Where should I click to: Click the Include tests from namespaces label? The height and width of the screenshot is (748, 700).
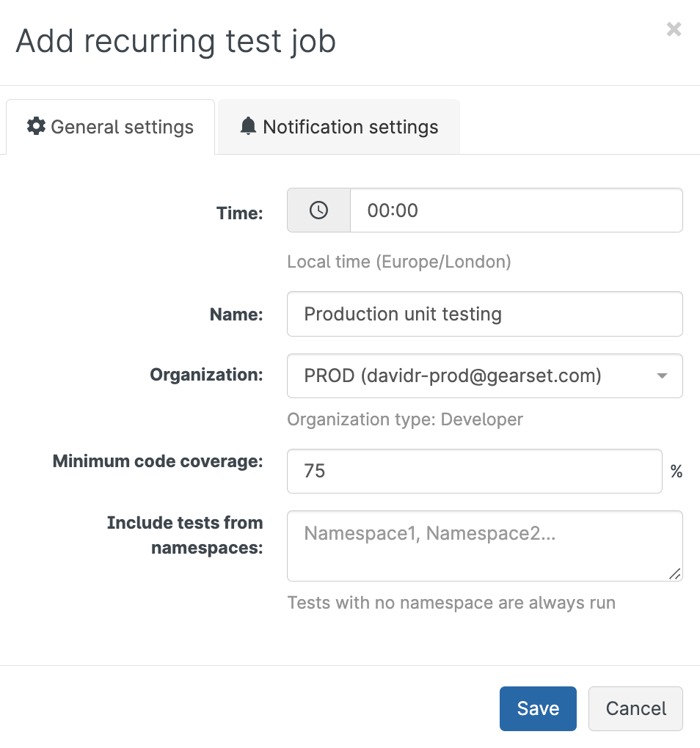[185, 535]
